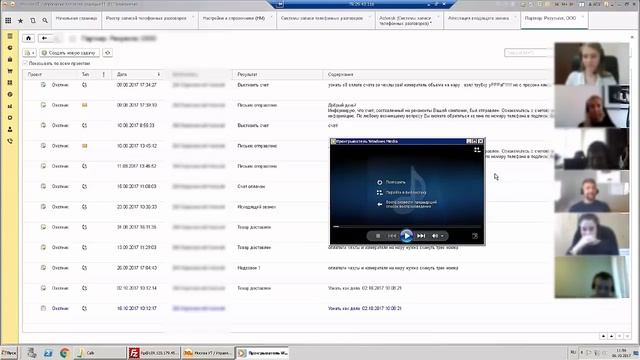640x360 pixels.
Task: Switch to Windows Media player taskbar button
Action: pos(262,353)
